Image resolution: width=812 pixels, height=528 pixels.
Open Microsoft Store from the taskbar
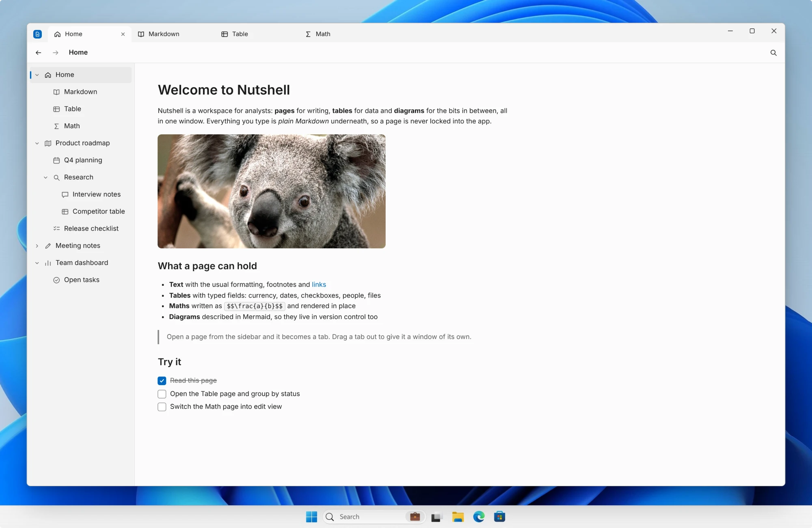[x=500, y=517]
